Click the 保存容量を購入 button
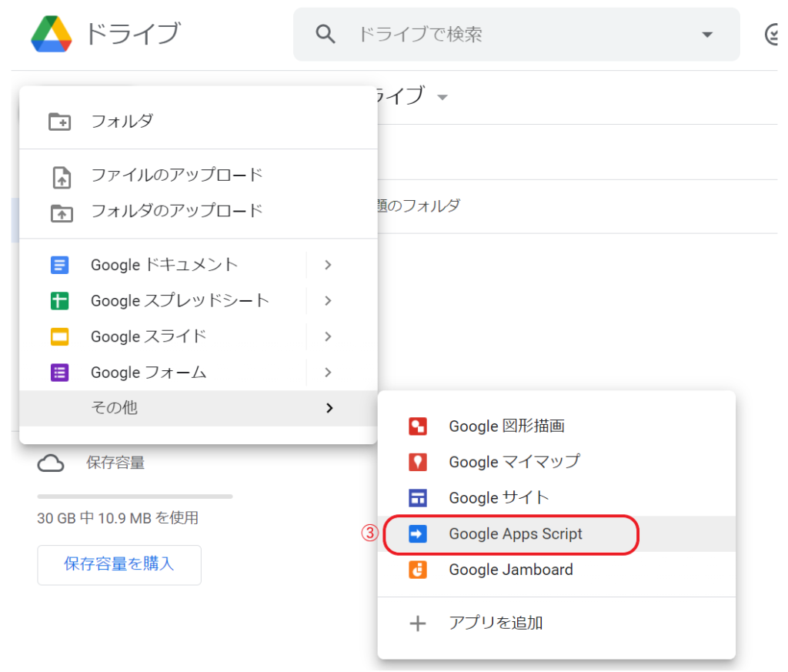The height and width of the screenshot is (672, 788). [119, 565]
